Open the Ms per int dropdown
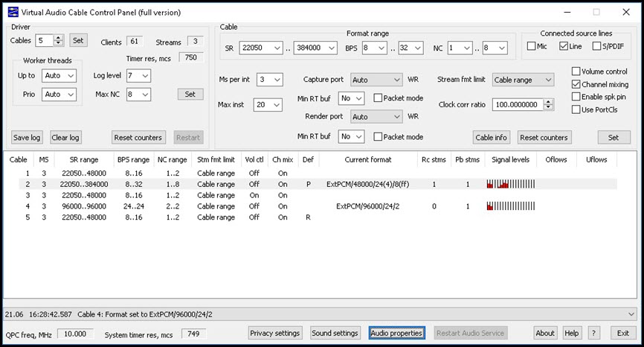The height and width of the screenshot is (347, 644). click(270, 80)
